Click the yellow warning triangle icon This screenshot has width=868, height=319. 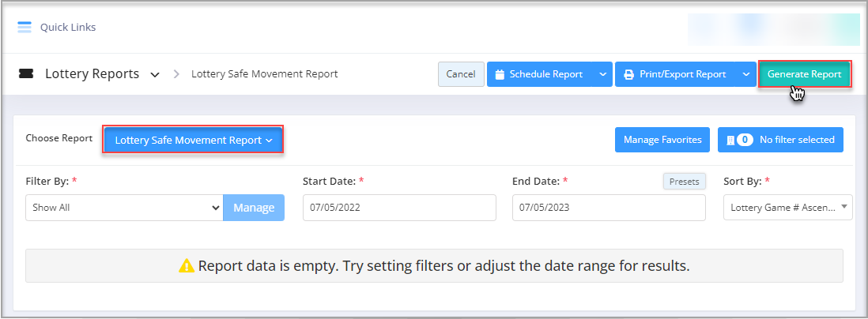point(187,266)
